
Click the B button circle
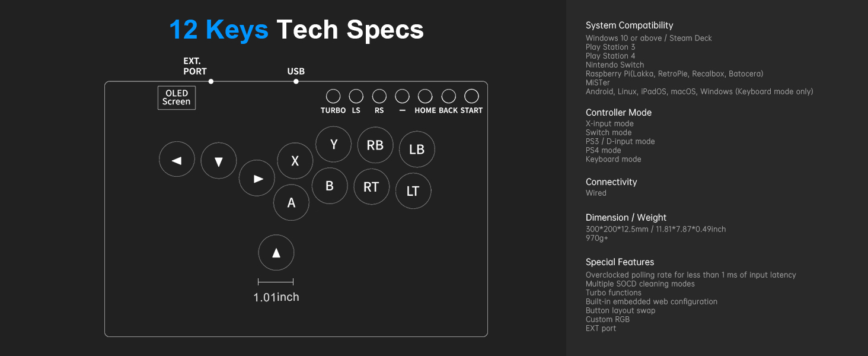click(x=330, y=186)
